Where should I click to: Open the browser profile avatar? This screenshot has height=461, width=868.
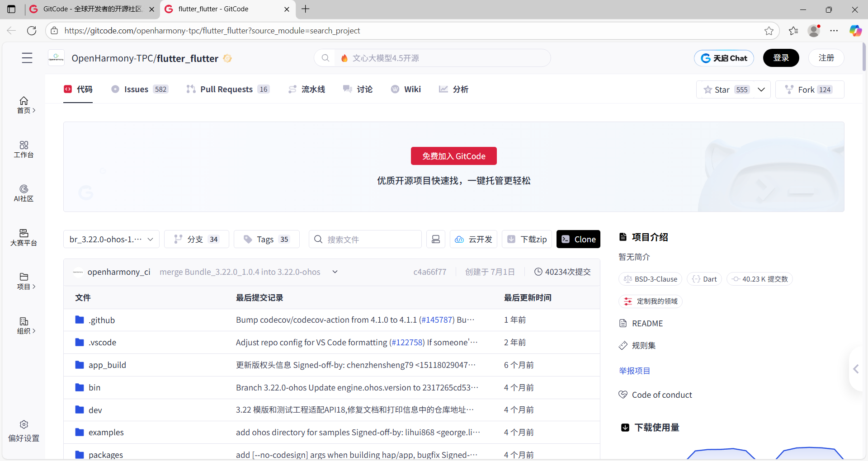pyautogui.click(x=814, y=30)
